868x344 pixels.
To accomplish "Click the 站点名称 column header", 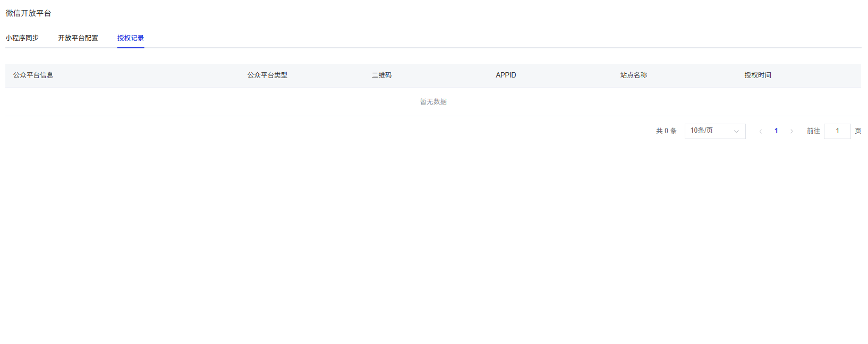I will click(x=634, y=75).
